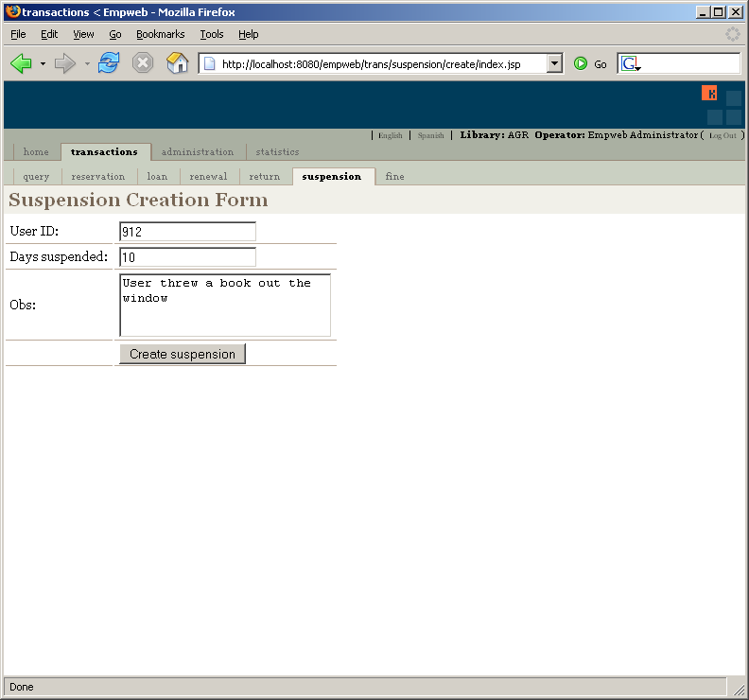Open the Tools menu
Image resolution: width=749 pixels, height=700 pixels.
pyautogui.click(x=212, y=34)
